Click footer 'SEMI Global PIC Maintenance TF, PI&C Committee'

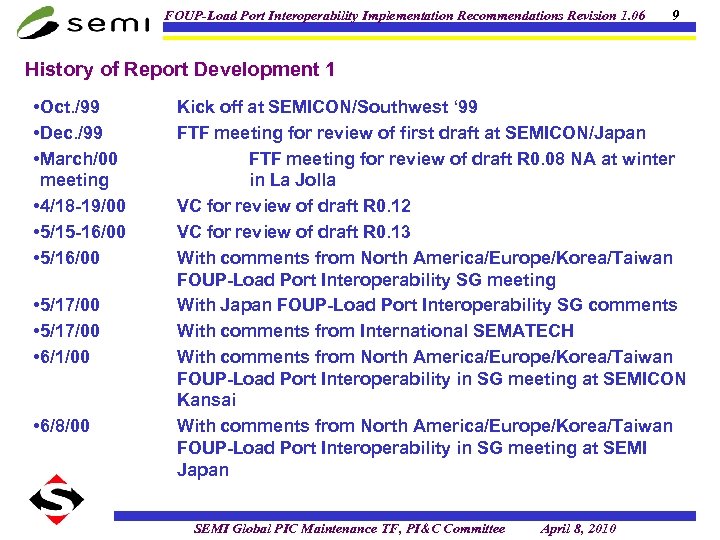pyautogui.click(x=349, y=529)
